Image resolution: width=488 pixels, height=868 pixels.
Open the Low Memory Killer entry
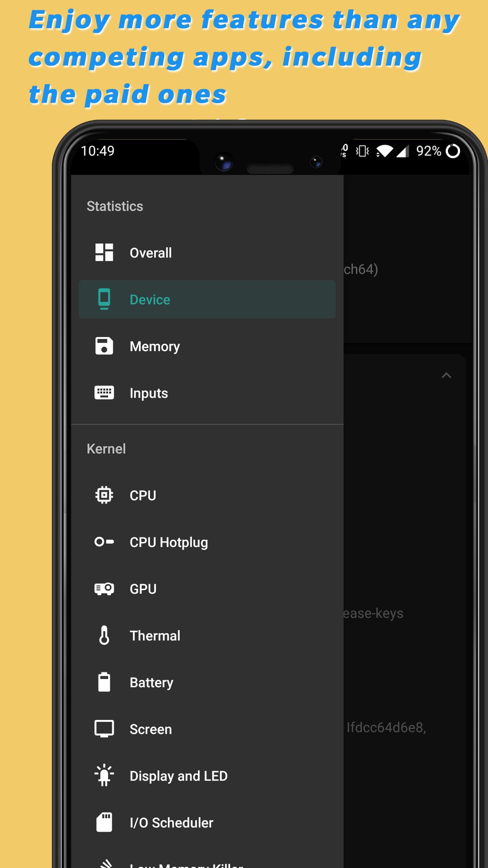pos(186,864)
